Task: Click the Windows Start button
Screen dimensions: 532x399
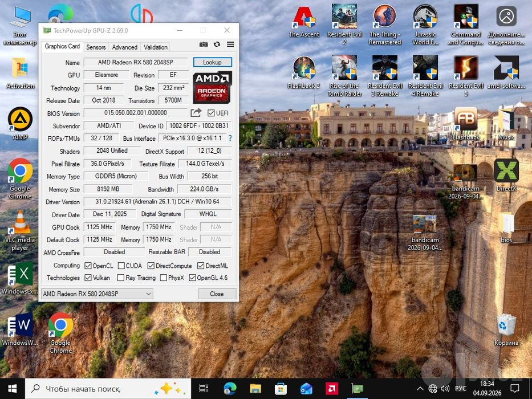Action: coord(13,389)
